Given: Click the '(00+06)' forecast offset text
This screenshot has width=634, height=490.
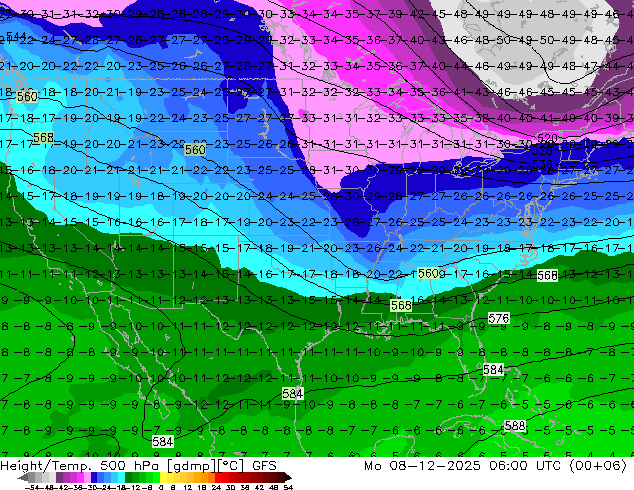Looking at the screenshot, I should point(598,466).
